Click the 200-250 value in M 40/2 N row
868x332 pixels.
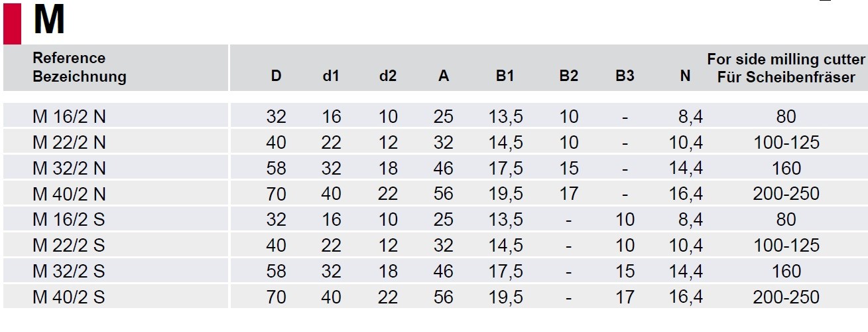coord(786,194)
